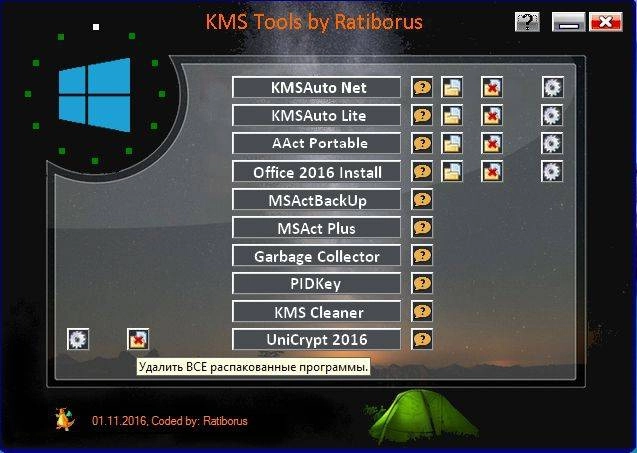637x453 pixels.
Task: Delete unpacked AAct Portable files
Action: point(492,143)
